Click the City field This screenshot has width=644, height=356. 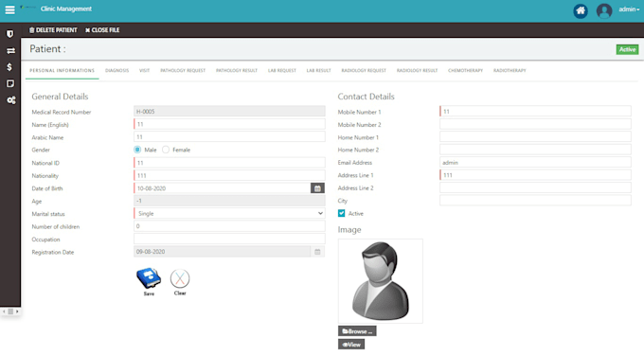click(x=536, y=201)
